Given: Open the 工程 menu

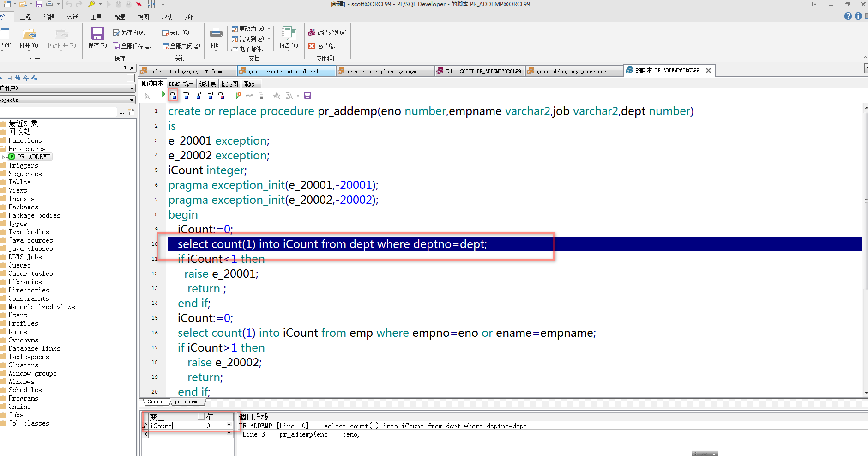Looking at the screenshot, I should tap(25, 17).
